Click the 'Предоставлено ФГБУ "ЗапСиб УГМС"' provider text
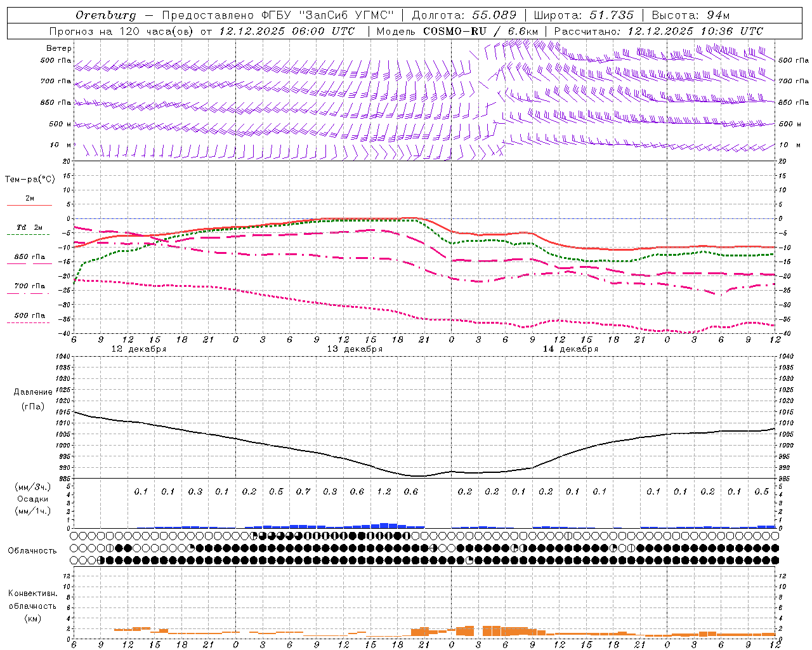This screenshot has height=650, width=812. click(278, 15)
